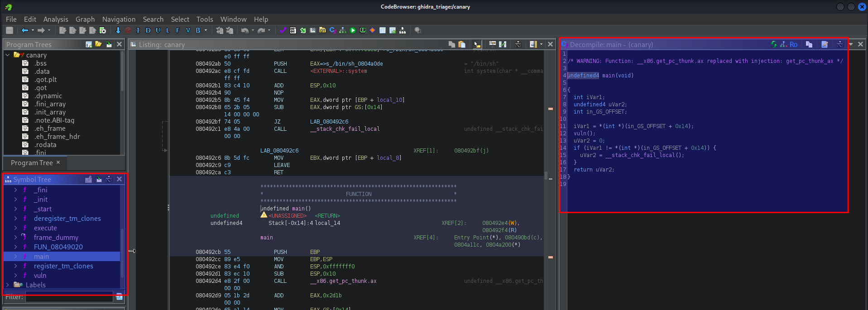Click the Disassemble 'D' toolbar icon
Screen dimensions: 868x310
(x=148, y=30)
